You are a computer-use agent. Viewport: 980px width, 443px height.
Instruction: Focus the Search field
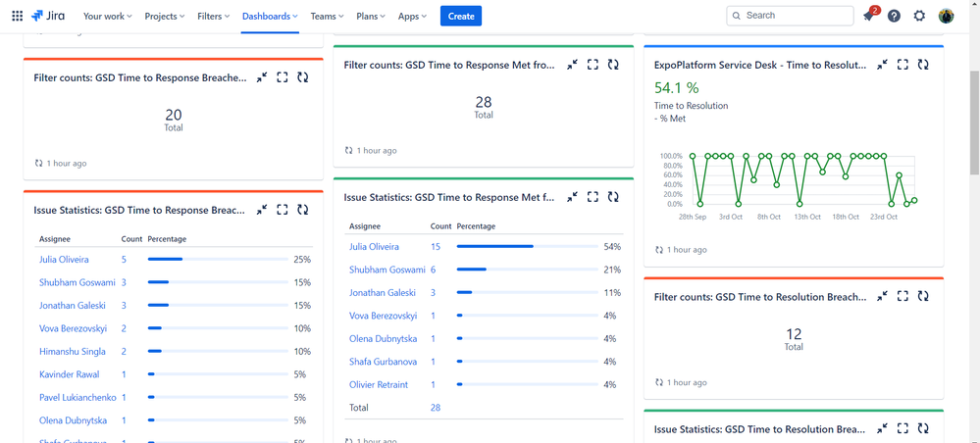click(790, 16)
